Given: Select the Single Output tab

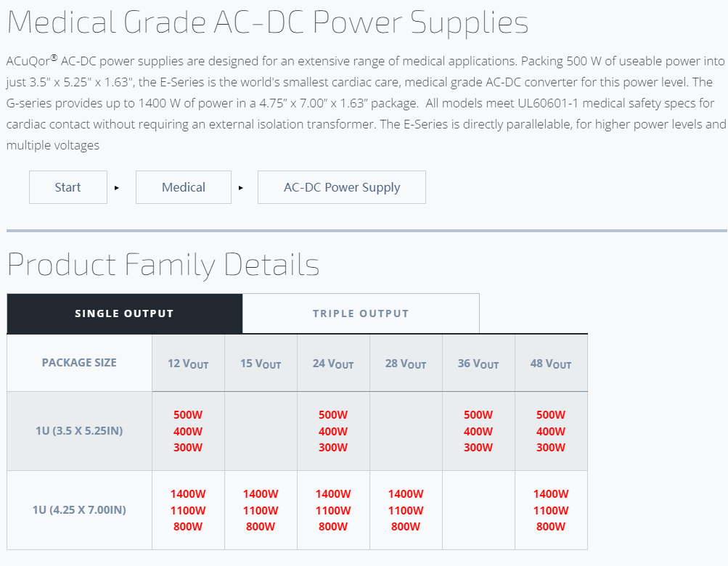Looking at the screenshot, I should pyautogui.click(x=124, y=313).
